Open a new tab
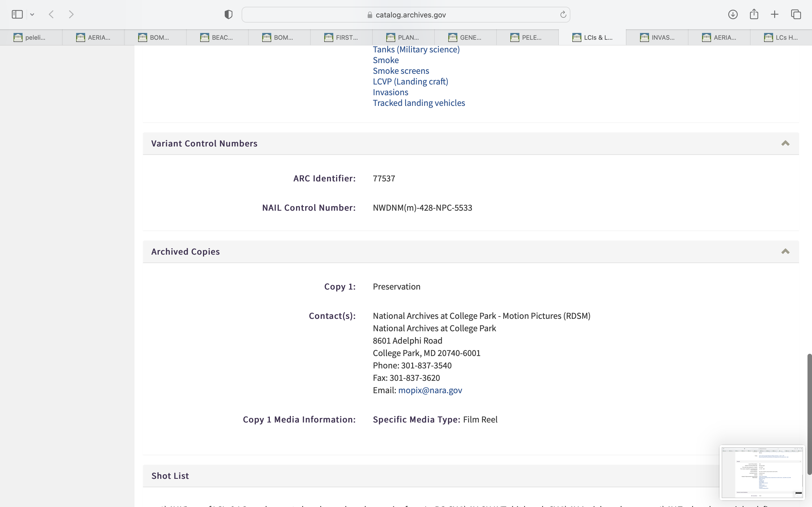 click(775, 14)
